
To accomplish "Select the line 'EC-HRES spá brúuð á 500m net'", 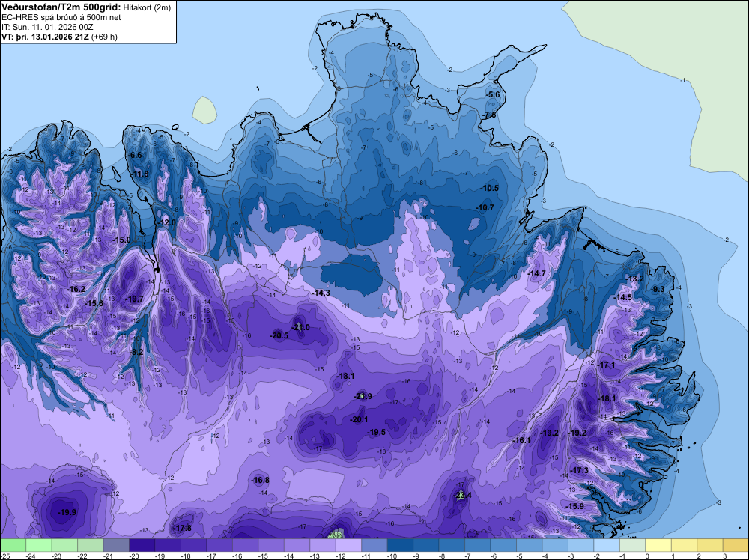I will point(61,17).
